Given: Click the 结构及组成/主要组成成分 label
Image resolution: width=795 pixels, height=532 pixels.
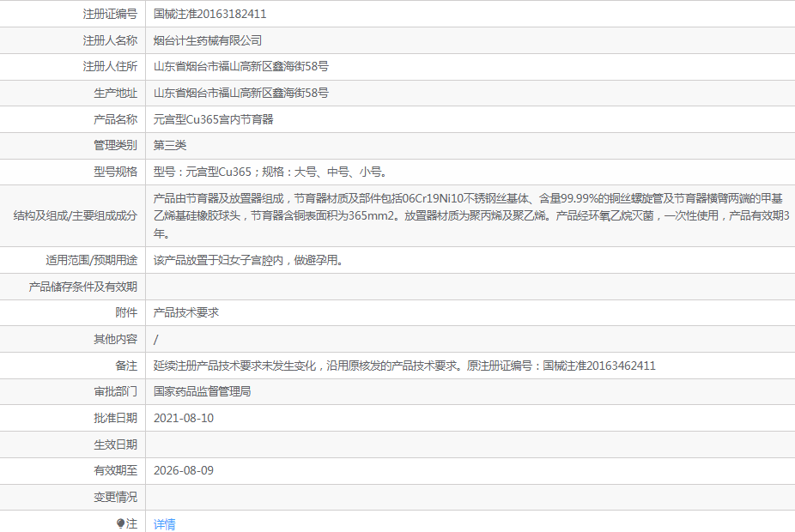Looking at the screenshot, I should pyautogui.click(x=76, y=216).
